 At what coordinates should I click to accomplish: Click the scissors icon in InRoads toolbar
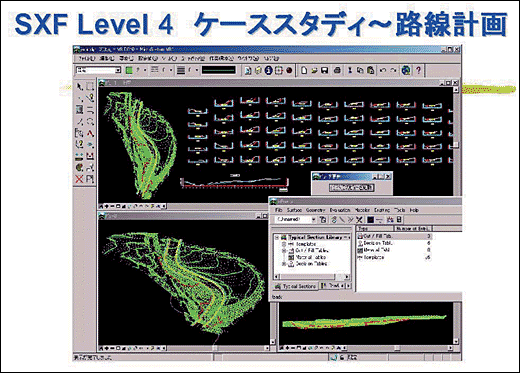[359, 220]
